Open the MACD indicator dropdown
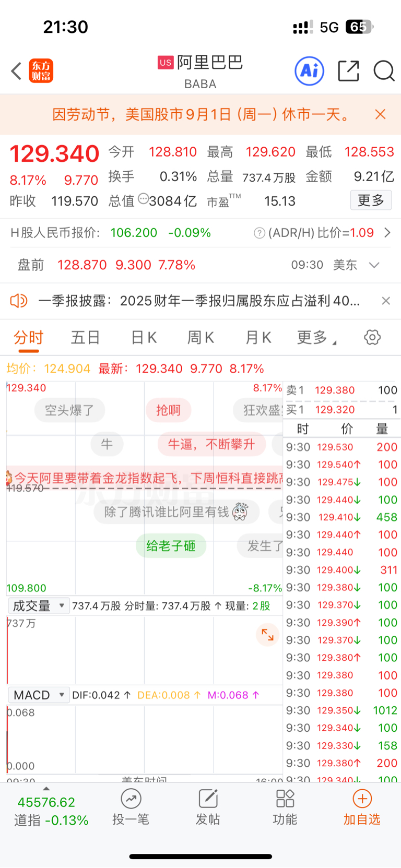Image resolution: width=401 pixels, height=868 pixels. coord(39,695)
